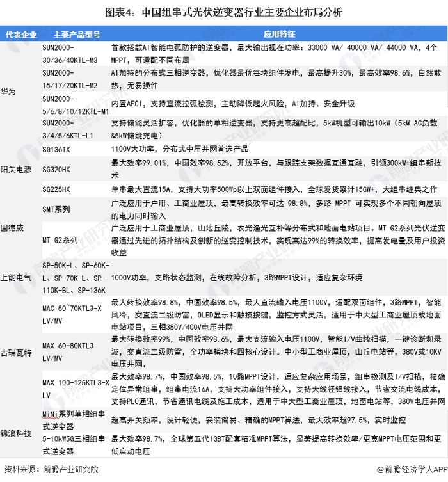Click description starting '最大转换效率99%'

[x=276, y=351]
